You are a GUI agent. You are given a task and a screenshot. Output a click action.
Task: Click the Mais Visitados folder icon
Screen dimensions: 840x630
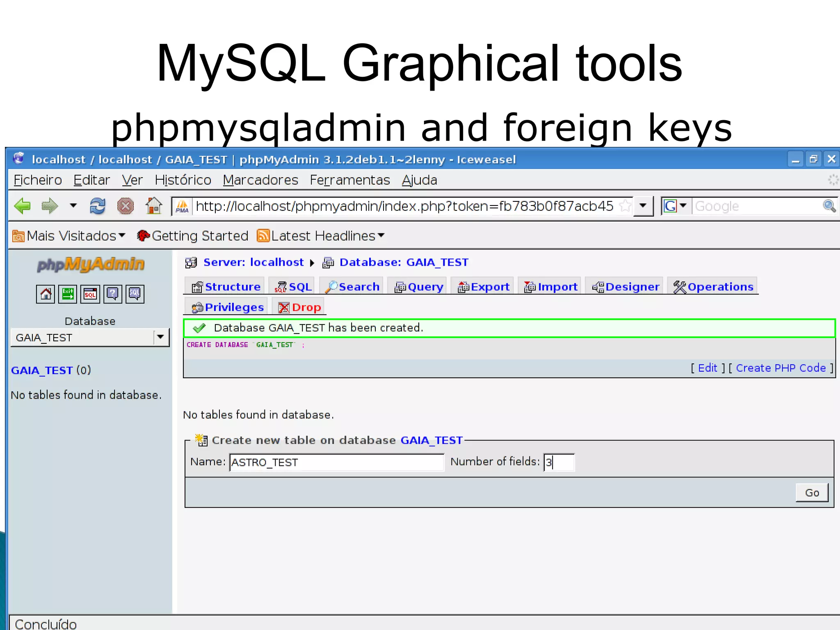point(18,236)
